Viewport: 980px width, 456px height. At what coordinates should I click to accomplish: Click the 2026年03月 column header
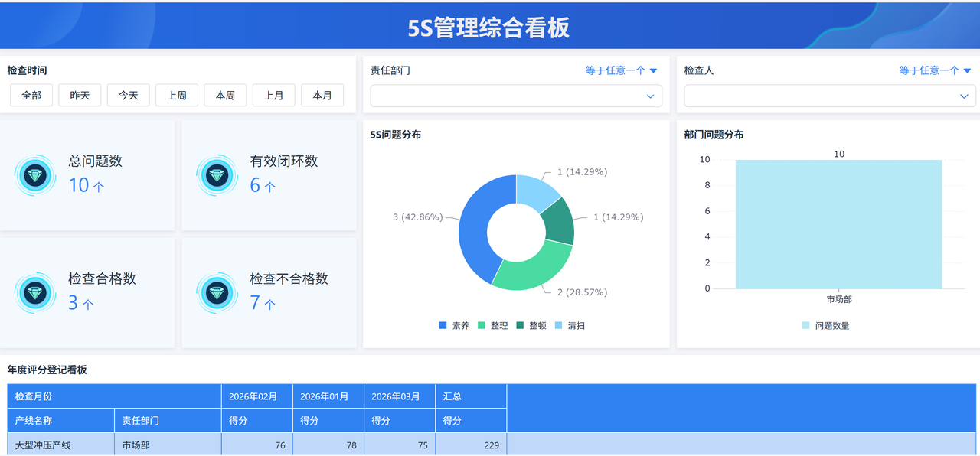coord(400,396)
